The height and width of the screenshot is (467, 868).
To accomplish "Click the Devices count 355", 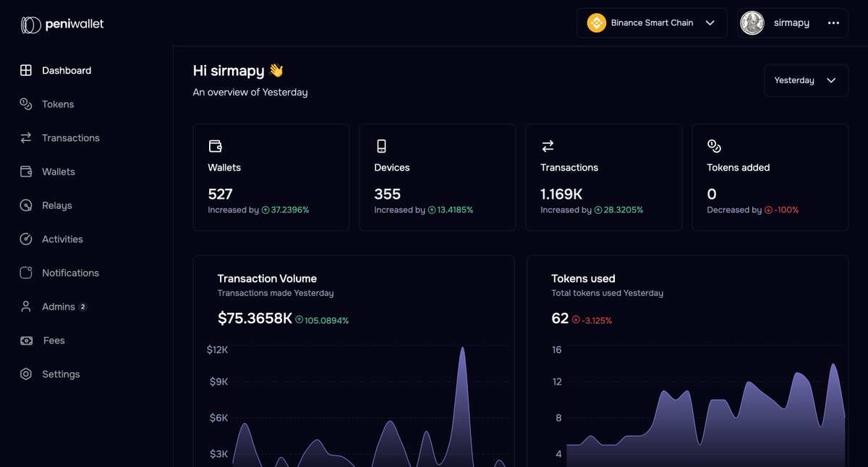I will [387, 194].
